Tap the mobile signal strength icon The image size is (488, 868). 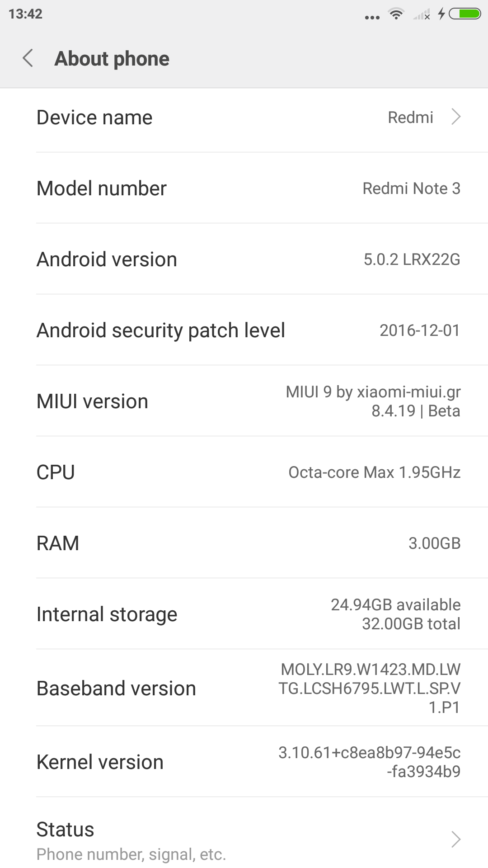pyautogui.click(x=422, y=15)
